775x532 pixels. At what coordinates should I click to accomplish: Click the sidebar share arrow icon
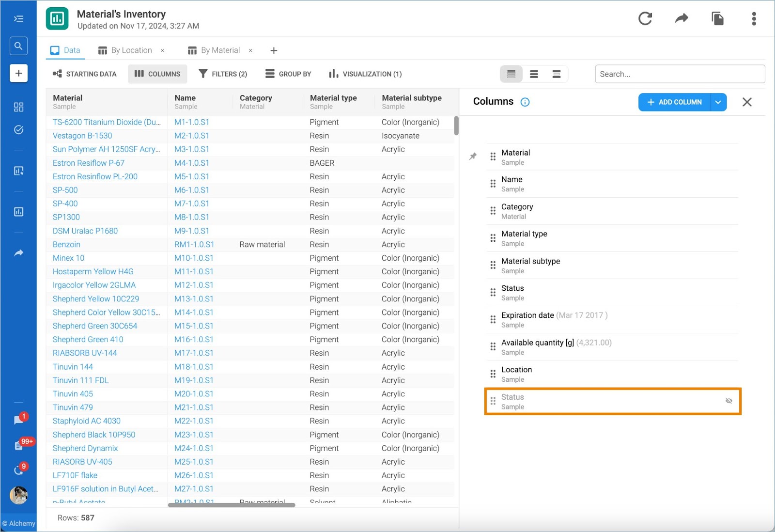pyautogui.click(x=18, y=253)
